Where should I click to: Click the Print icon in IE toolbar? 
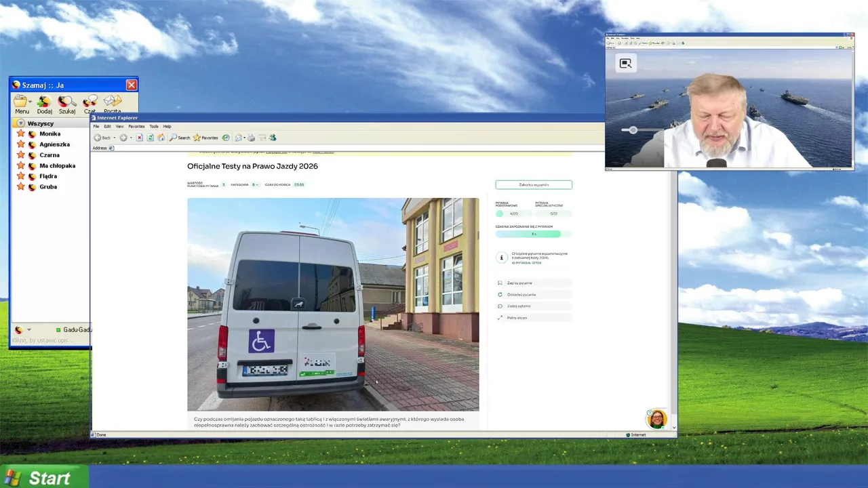(x=251, y=138)
